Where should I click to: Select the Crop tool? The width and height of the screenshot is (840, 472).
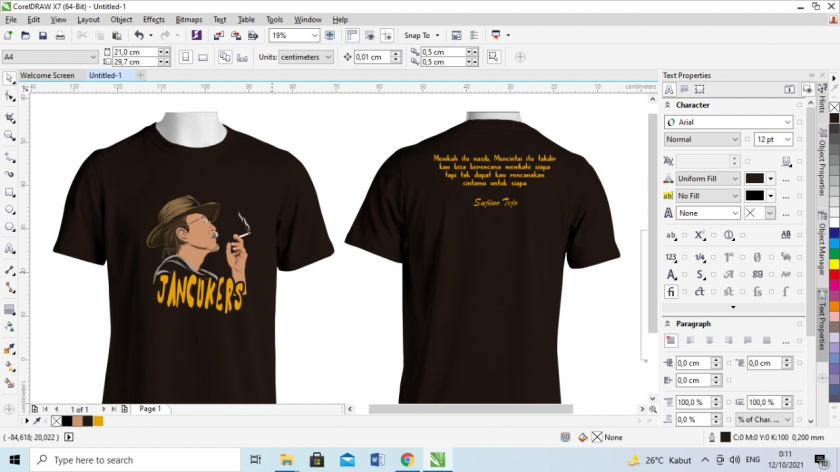[9, 117]
